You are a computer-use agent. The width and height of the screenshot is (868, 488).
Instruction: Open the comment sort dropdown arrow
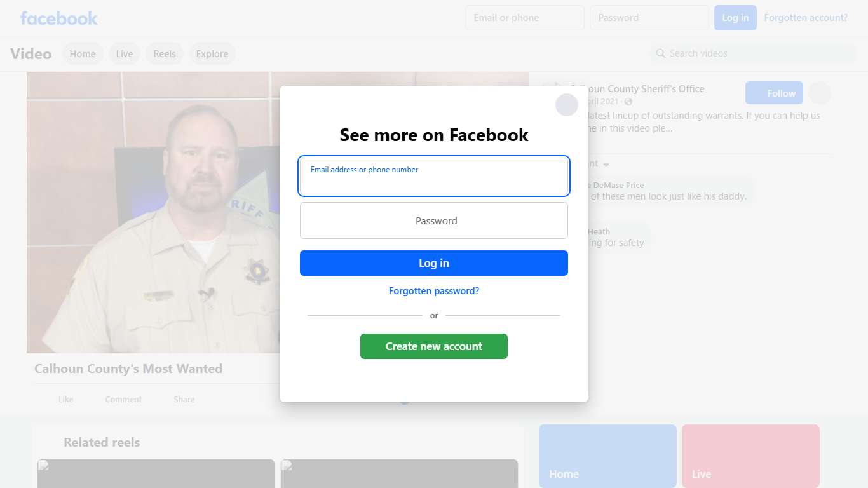[606, 165]
